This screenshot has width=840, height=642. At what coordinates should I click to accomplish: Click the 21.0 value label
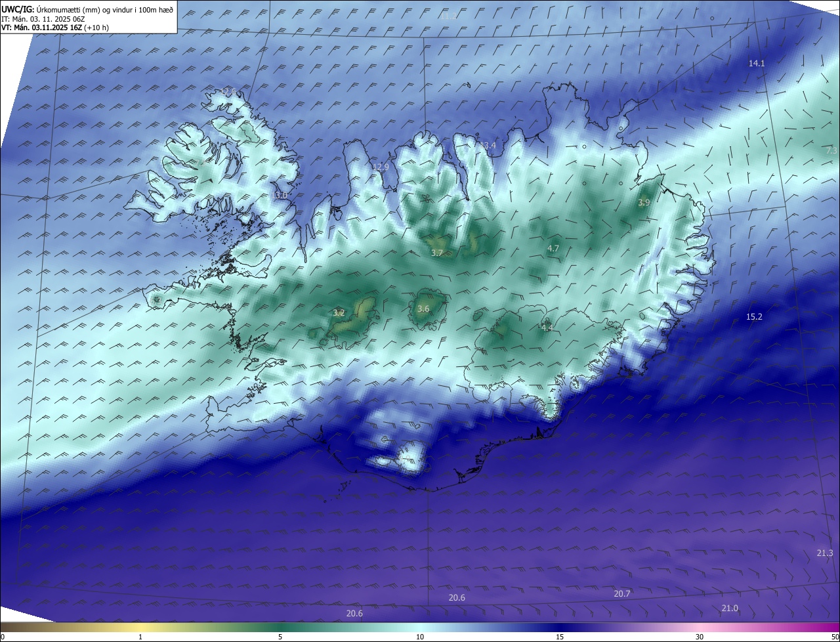point(730,609)
